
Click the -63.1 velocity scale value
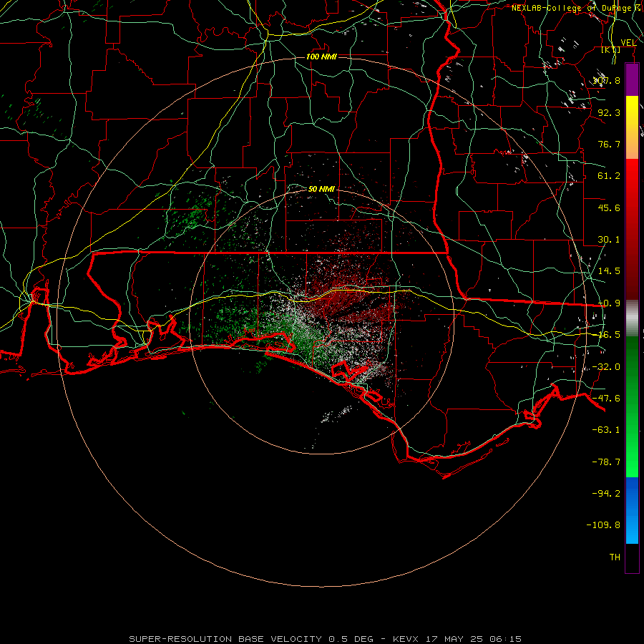click(x=607, y=430)
